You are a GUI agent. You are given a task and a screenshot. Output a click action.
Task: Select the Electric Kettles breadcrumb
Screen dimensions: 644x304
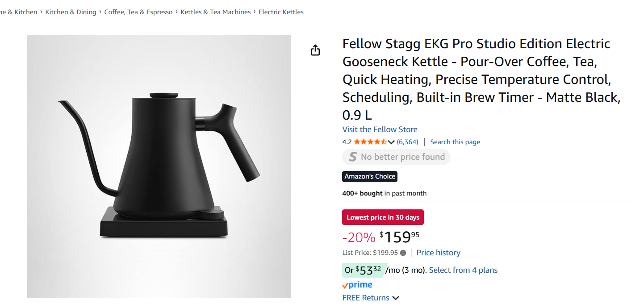[281, 12]
